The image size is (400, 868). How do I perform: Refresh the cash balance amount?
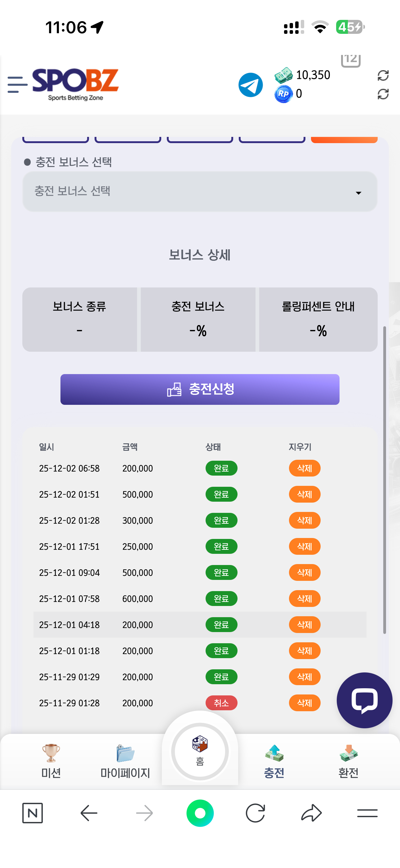[x=383, y=75]
